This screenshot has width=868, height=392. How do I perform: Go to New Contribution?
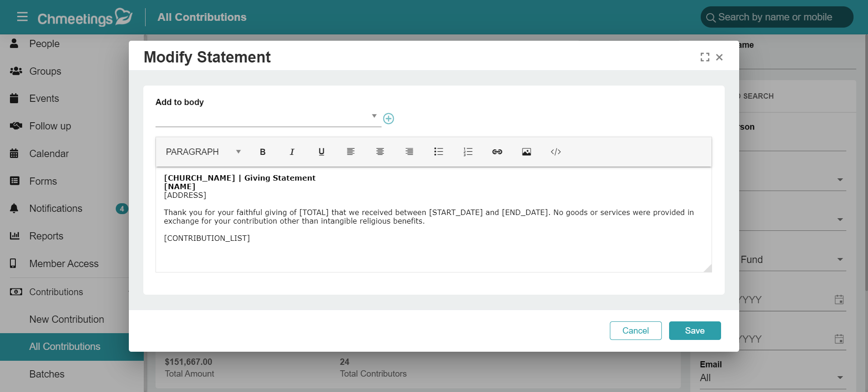click(66, 319)
